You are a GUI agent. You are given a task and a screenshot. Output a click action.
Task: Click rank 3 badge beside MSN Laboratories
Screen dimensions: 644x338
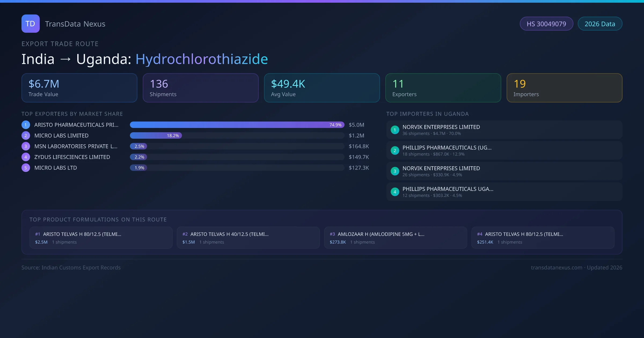[26, 146]
